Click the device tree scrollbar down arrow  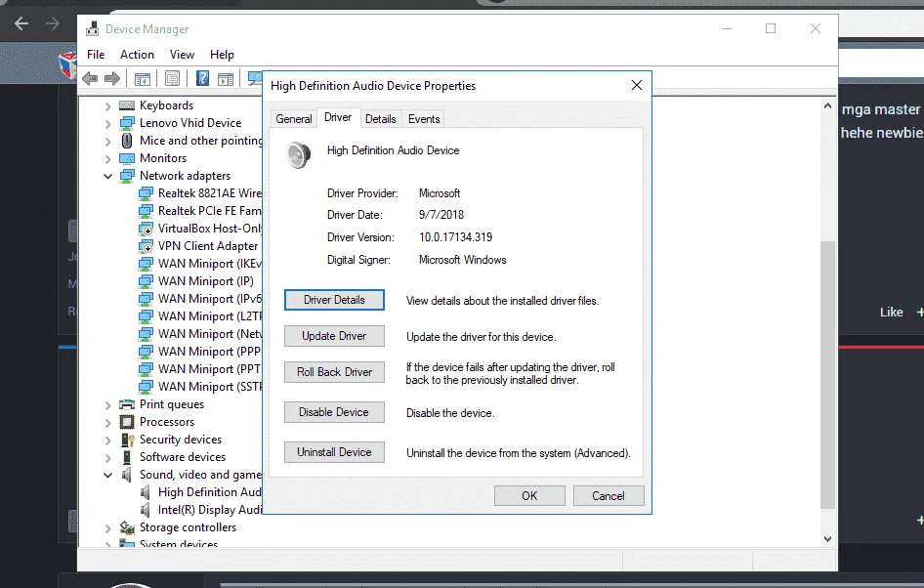pyautogui.click(x=827, y=538)
